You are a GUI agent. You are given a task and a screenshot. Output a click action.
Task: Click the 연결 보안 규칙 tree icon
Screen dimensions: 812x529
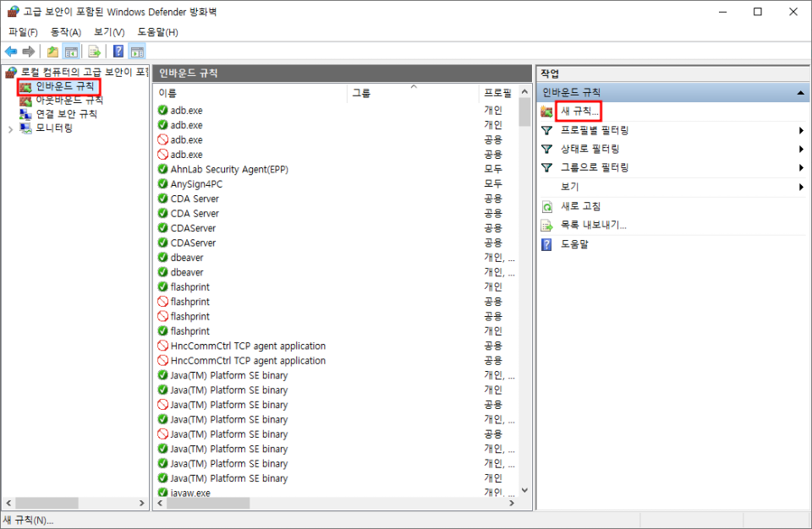[25, 114]
